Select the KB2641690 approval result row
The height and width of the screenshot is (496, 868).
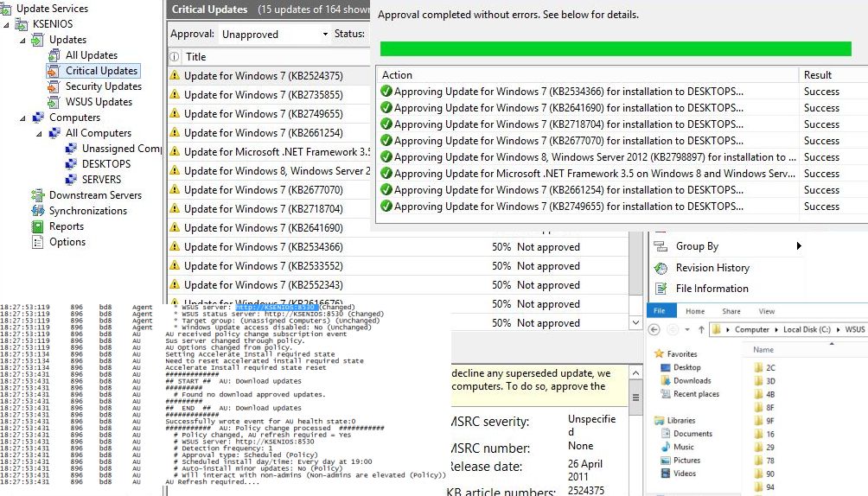[622, 108]
